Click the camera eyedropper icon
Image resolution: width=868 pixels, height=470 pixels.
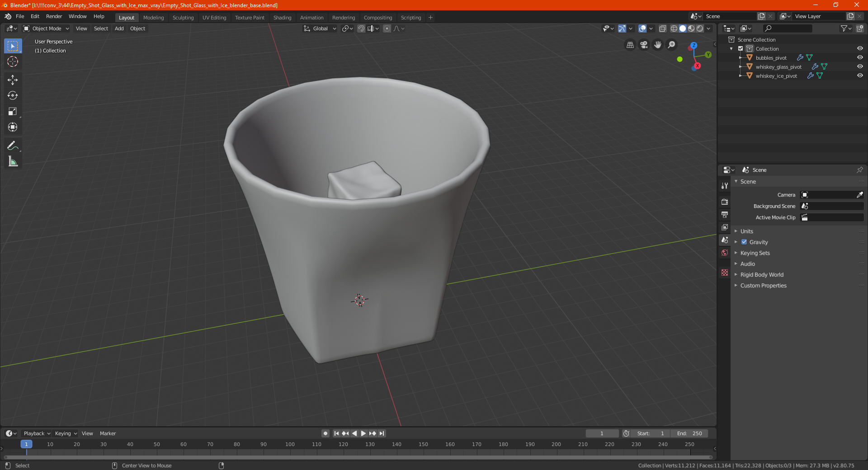(859, 195)
